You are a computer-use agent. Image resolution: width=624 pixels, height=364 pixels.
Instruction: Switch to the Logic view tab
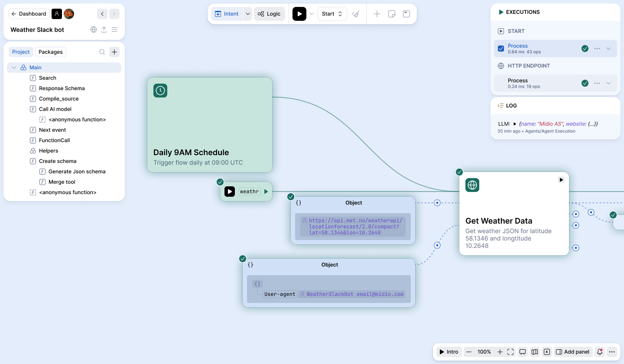pyautogui.click(x=269, y=14)
